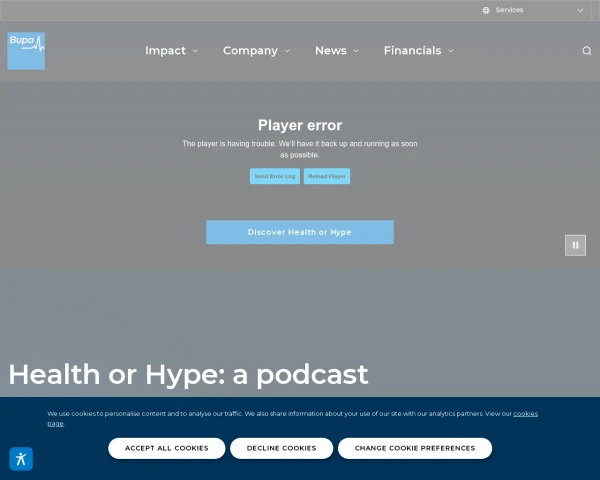This screenshot has width=600, height=480.
Task: Expand the Financials menu chevron
Action: pos(451,51)
